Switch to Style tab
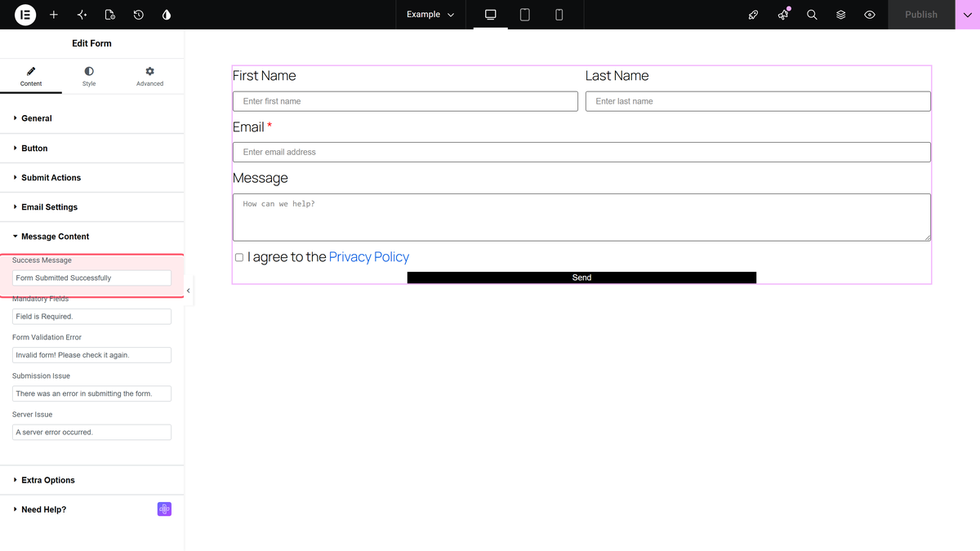This screenshot has height=551, width=980. coord(89,77)
